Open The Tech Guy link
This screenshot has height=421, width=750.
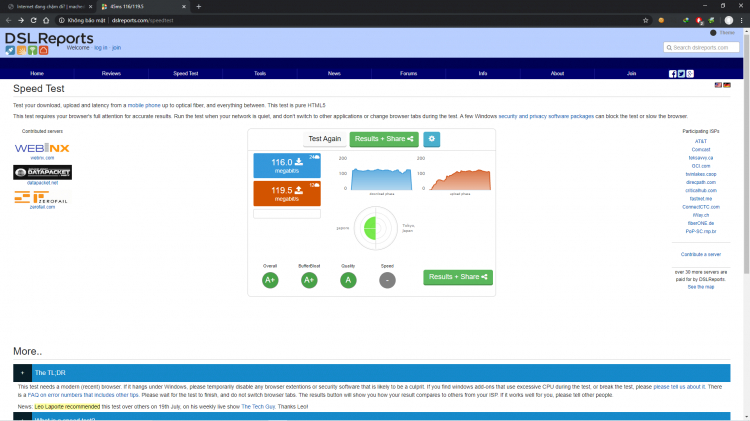(258, 407)
